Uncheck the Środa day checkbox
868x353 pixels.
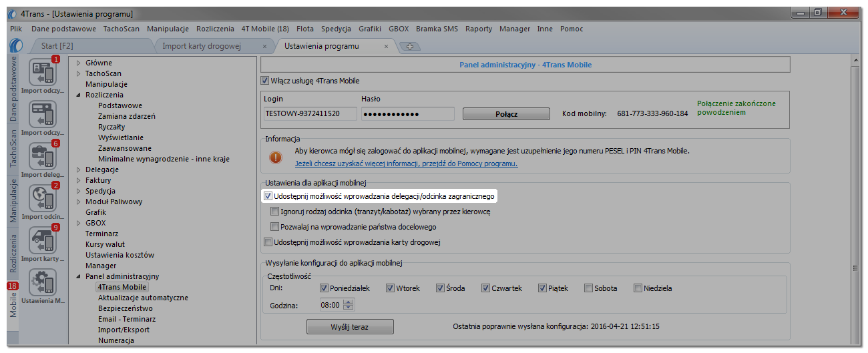[441, 288]
